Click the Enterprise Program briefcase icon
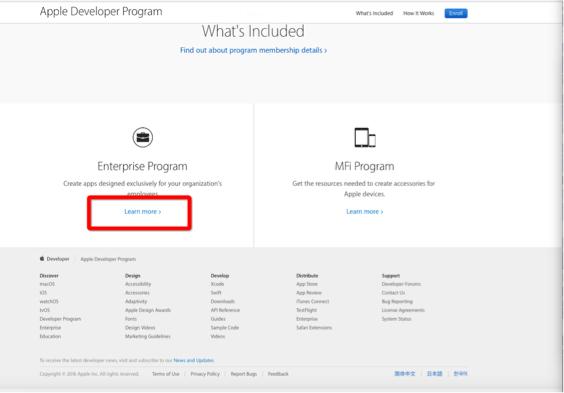Screen dimensions: 564x393 click(143, 137)
